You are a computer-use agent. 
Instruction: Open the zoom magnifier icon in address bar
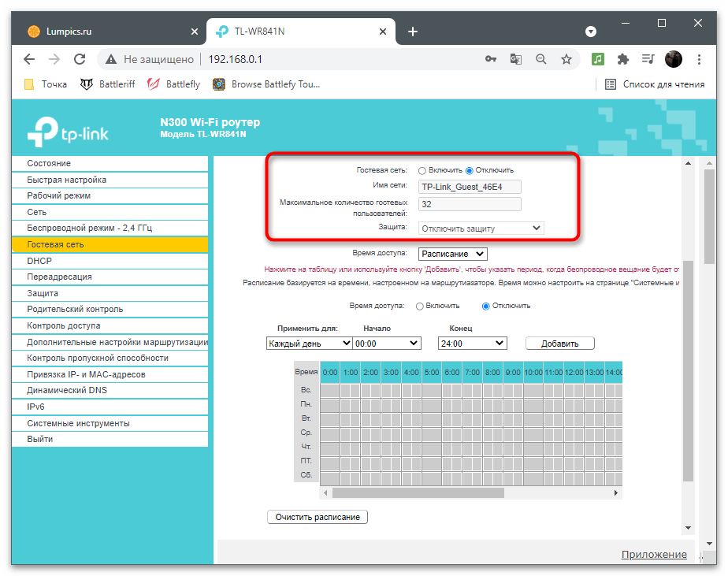click(x=540, y=59)
